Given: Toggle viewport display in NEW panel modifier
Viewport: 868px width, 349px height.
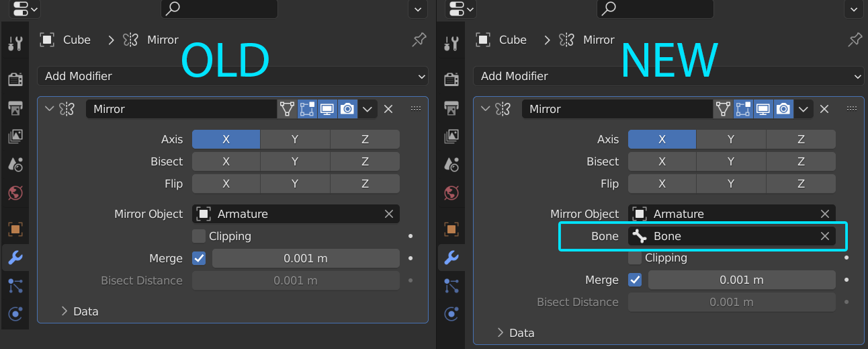Looking at the screenshot, I should coord(763,109).
